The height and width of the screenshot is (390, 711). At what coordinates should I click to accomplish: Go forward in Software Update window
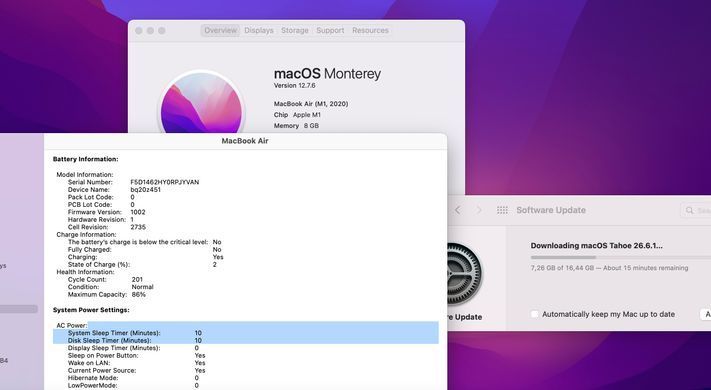(479, 210)
